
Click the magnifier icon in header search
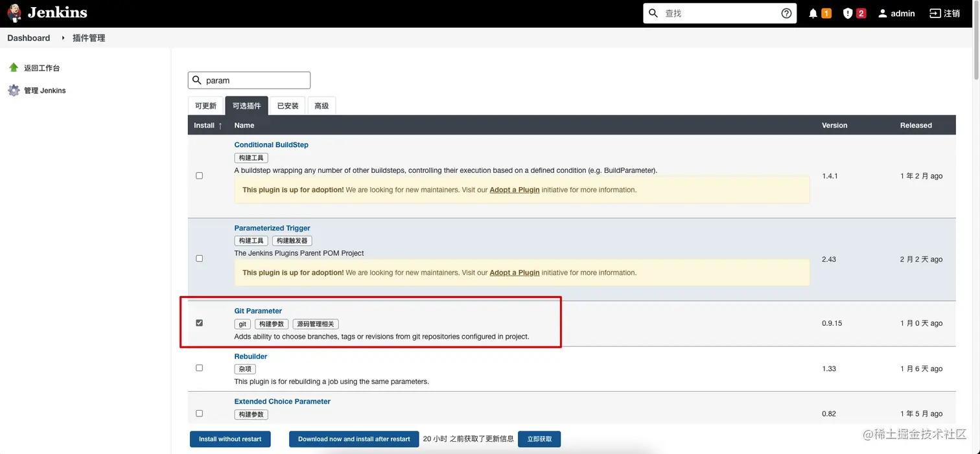tap(653, 13)
